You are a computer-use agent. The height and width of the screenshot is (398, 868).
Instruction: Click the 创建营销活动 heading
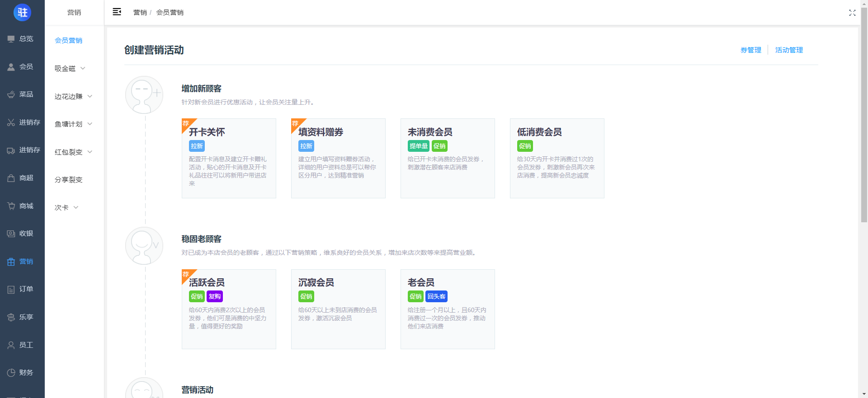[x=154, y=50]
